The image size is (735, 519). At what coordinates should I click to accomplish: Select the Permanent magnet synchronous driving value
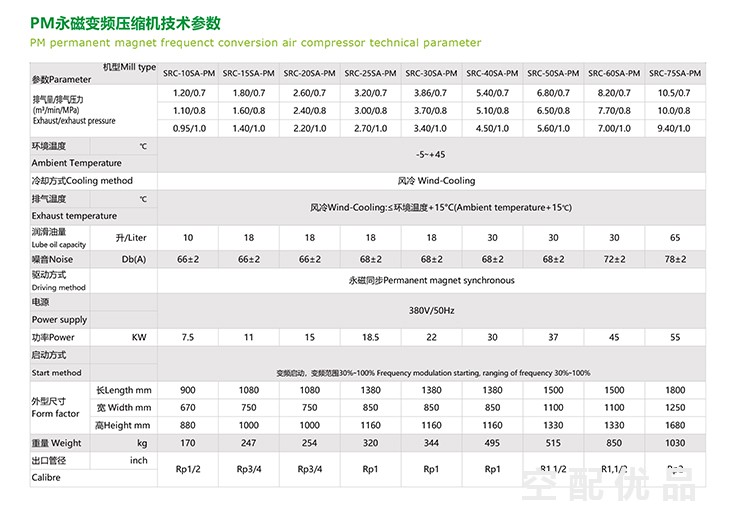(431, 280)
